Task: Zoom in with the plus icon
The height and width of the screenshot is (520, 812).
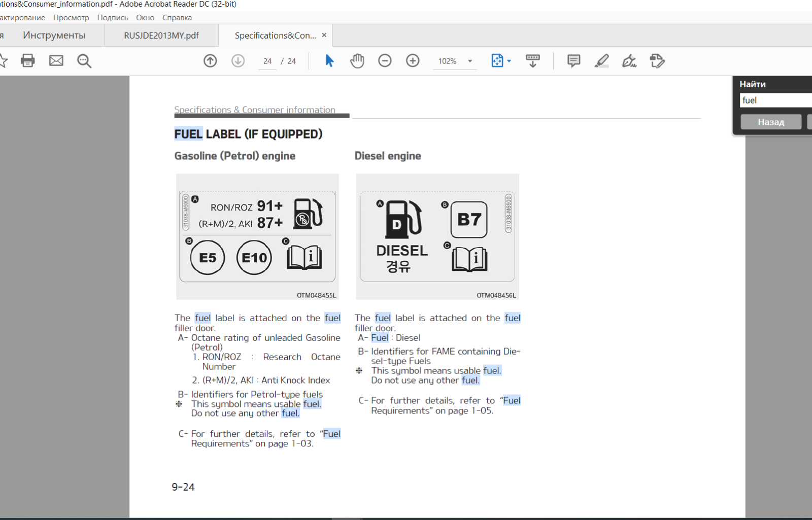Action: point(413,61)
